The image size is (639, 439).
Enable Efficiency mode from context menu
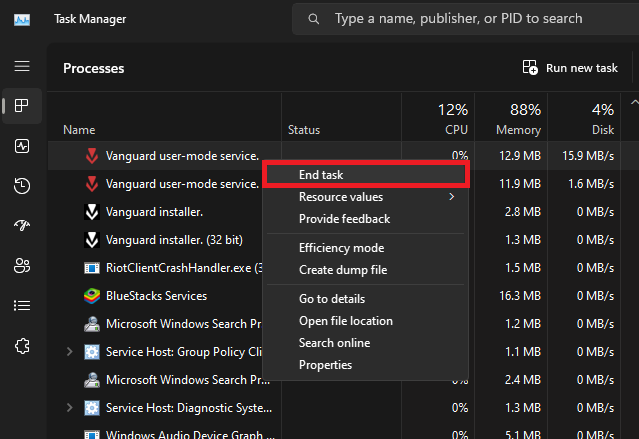[366, 248]
